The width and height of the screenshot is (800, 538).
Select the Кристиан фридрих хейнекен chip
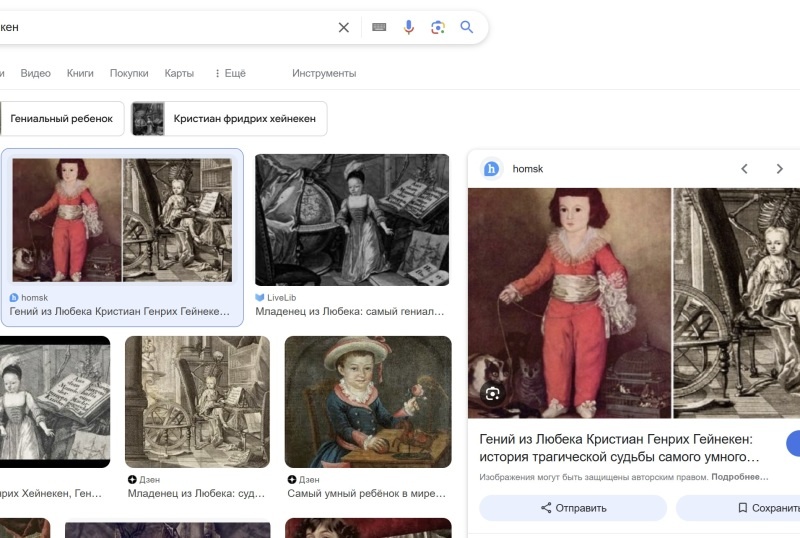point(229,118)
